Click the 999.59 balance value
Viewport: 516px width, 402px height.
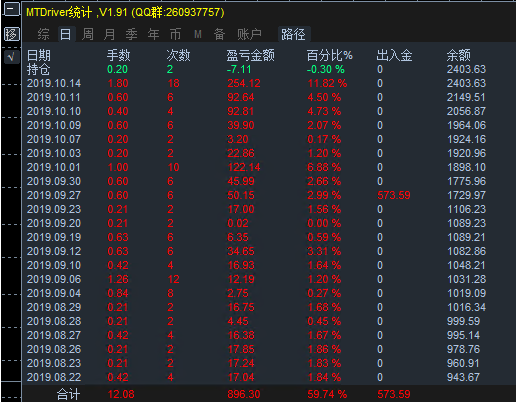463,321
